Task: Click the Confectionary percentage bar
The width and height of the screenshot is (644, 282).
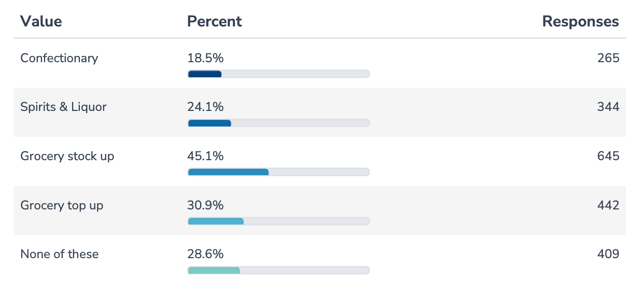Action: point(278,74)
